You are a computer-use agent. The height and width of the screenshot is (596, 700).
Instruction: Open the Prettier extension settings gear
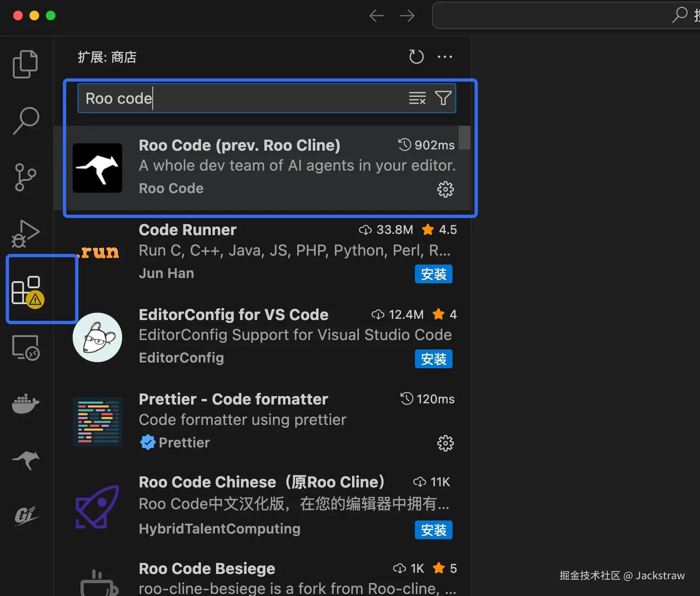[x=445, y=443]
